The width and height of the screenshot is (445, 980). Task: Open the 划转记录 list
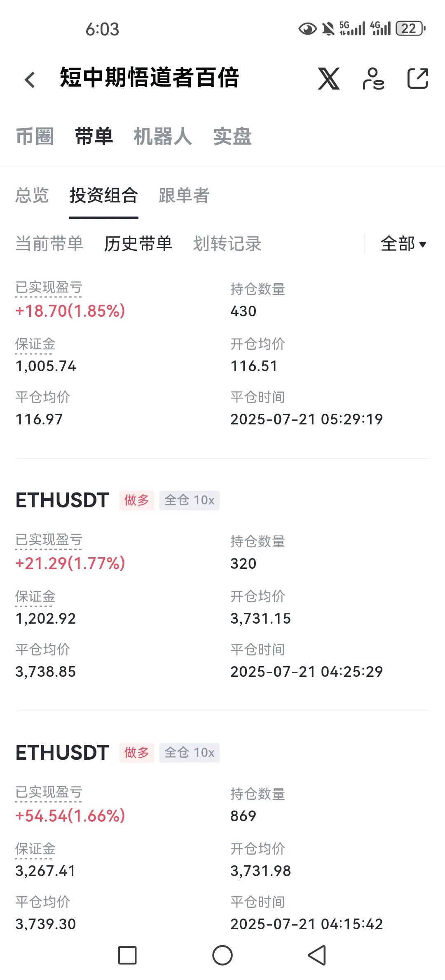click(x=227, y=244)
